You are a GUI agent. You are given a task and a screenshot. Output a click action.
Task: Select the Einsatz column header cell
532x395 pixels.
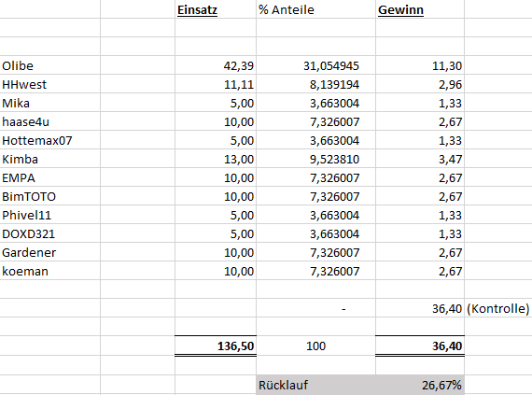[x=216, y=9]
